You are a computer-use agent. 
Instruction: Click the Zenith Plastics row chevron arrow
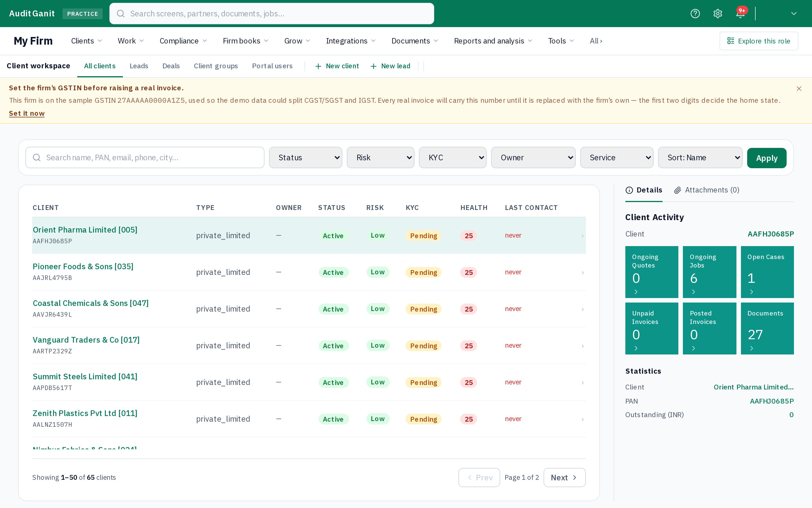click(x=582, y=419)
